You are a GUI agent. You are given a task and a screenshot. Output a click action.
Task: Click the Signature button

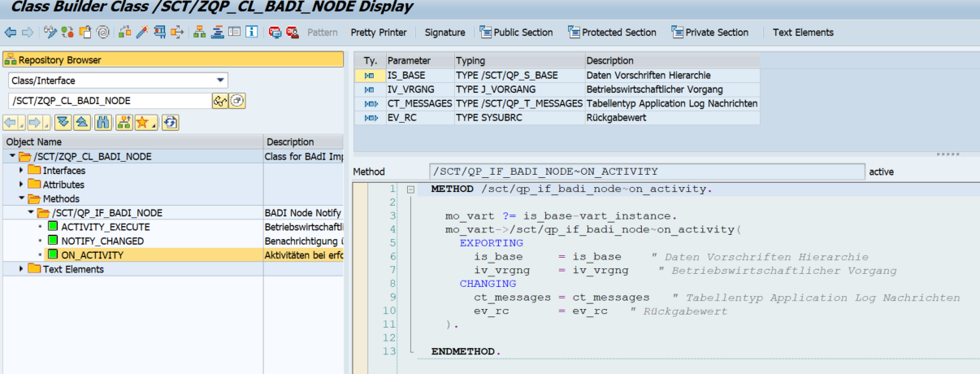[x=445, y=33]
